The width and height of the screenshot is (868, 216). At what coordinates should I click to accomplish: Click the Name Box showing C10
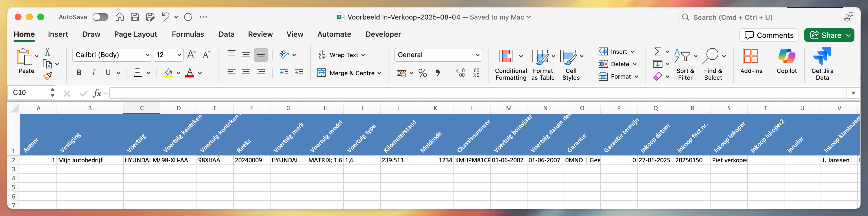(29, 93)
